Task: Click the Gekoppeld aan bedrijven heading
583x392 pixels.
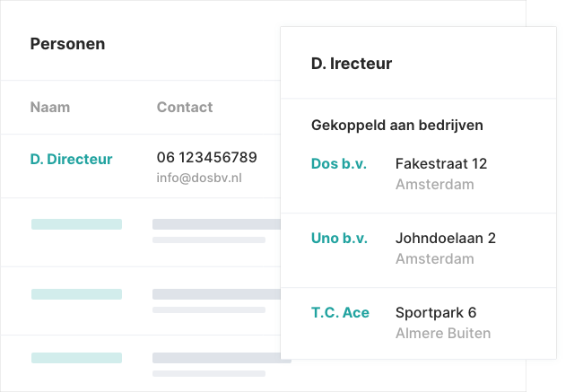Action: 397,125
